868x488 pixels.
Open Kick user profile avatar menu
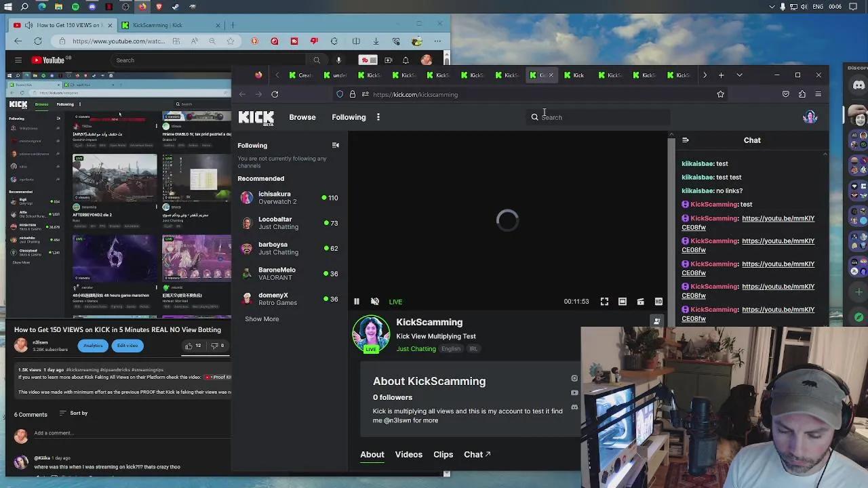pos(810,117)
